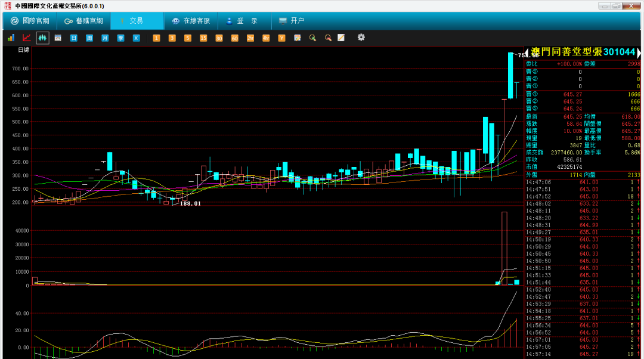Select the 1-minute interval icon

click(x=156, y=38)
